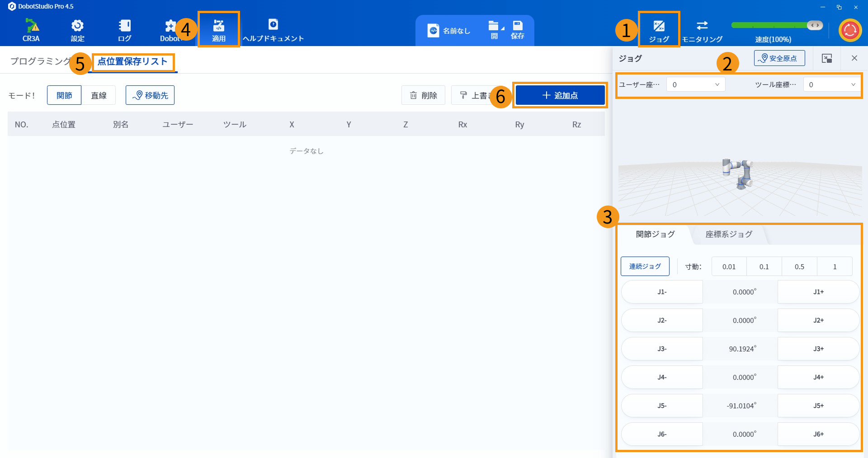Toggle 連続ジョグ continuous jog
Screen dimensions: 868x458
(x=645, y=266)
